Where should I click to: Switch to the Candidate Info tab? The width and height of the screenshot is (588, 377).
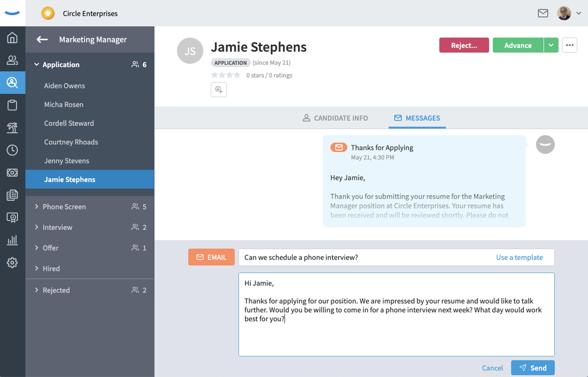pos(335,118)
